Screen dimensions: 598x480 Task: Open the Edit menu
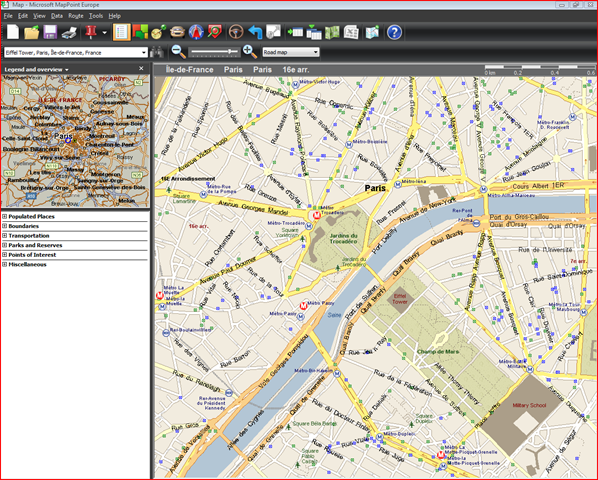[23, 16]
